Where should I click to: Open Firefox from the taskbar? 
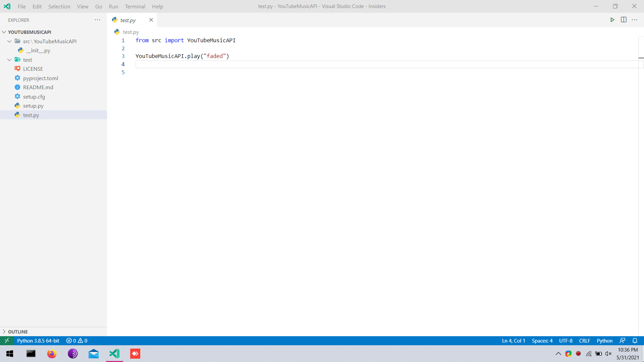(x=52, y=354)
